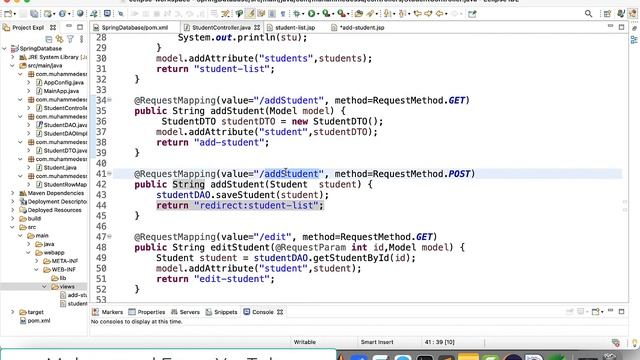
Task: Expand the build folder
Action: coord(13,218)
